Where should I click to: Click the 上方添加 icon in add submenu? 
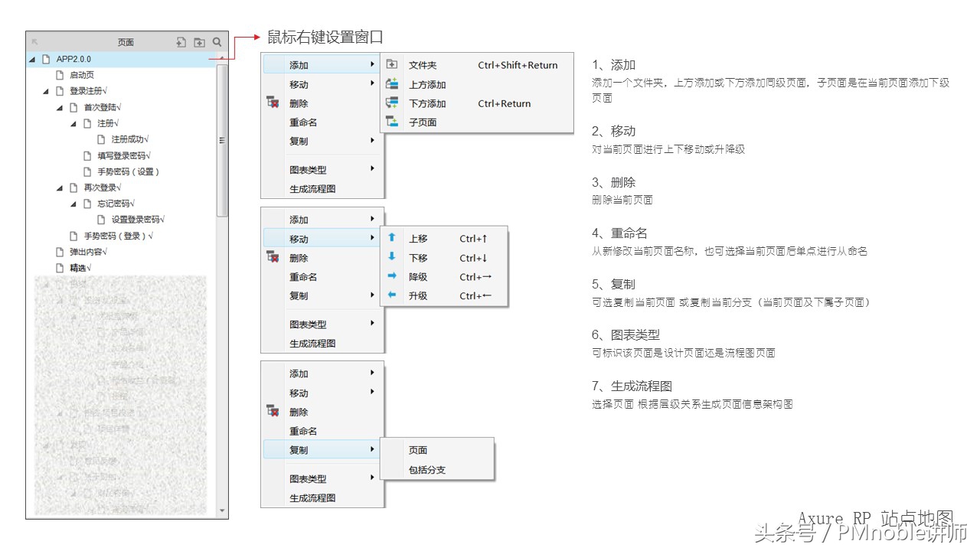[394, 84]
